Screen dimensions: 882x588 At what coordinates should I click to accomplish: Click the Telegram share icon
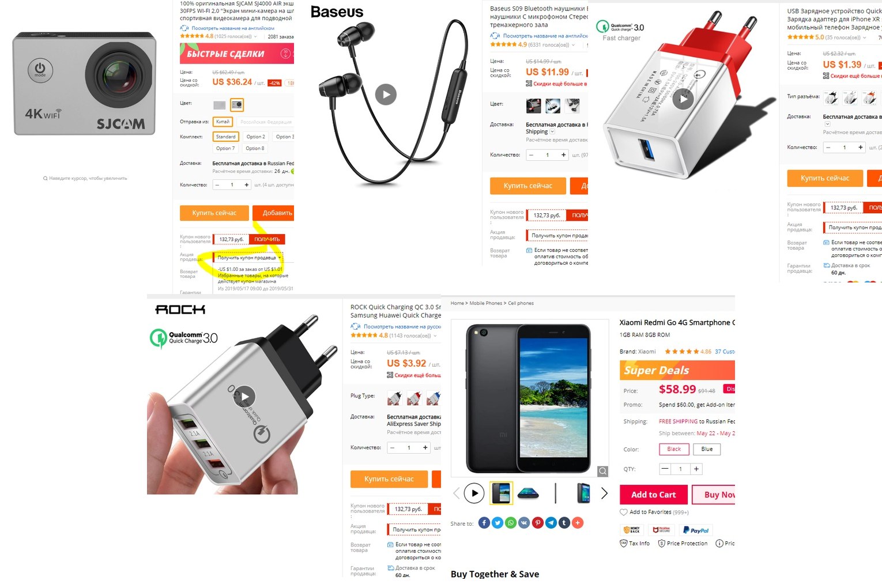[x=551, y=523]
